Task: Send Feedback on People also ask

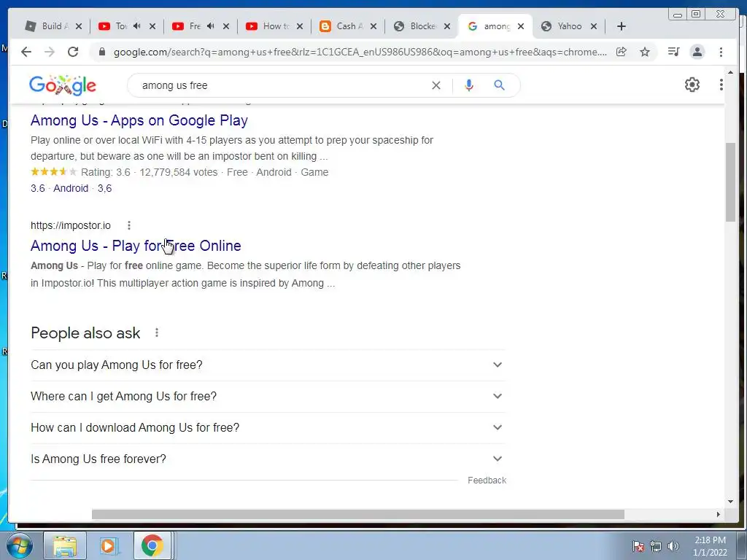Action: pyautogui.click(x=487, y=481)
